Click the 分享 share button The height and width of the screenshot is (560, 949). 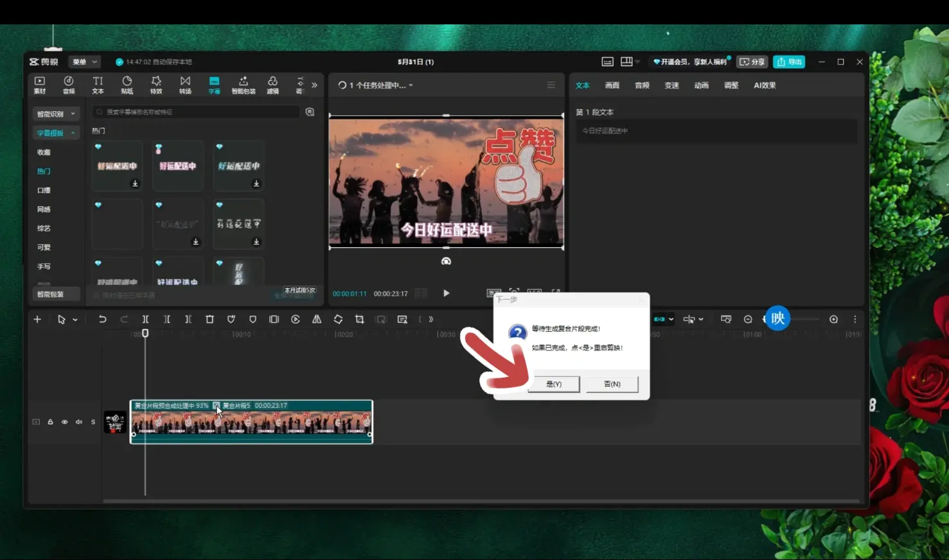[x=752, y=62]
